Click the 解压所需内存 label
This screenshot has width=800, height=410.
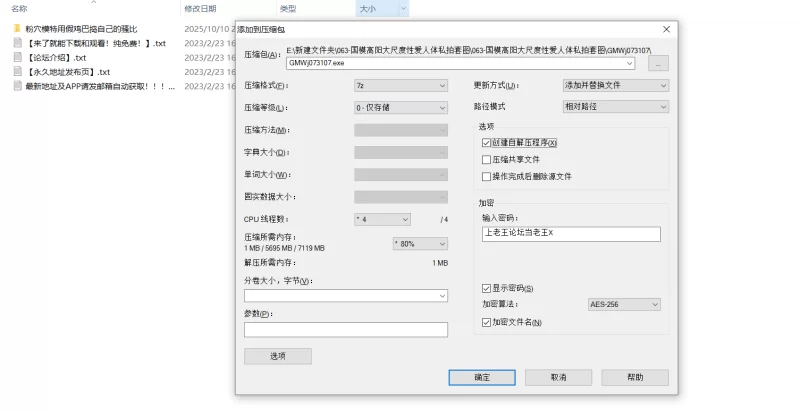(270, 263)
